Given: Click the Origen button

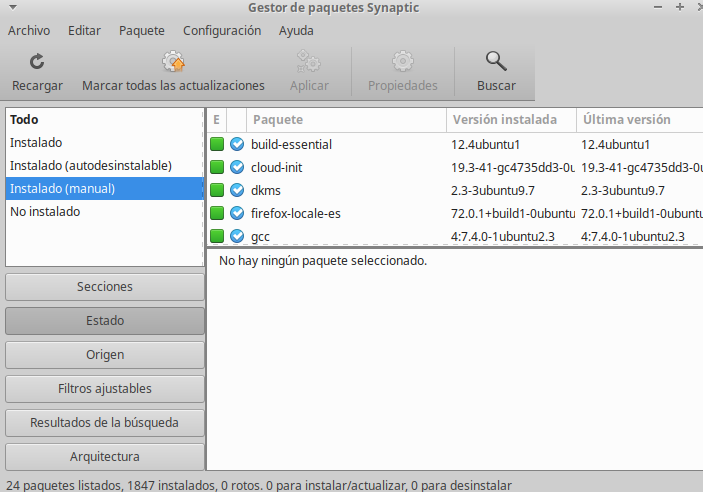Looking at the screenshot, I should (105, 355).
